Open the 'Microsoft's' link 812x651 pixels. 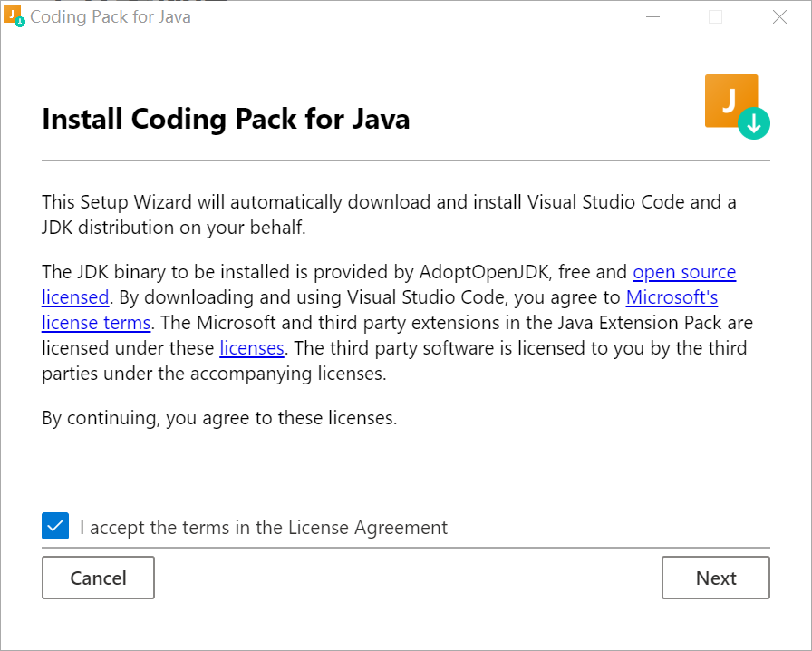coord(672,296)
